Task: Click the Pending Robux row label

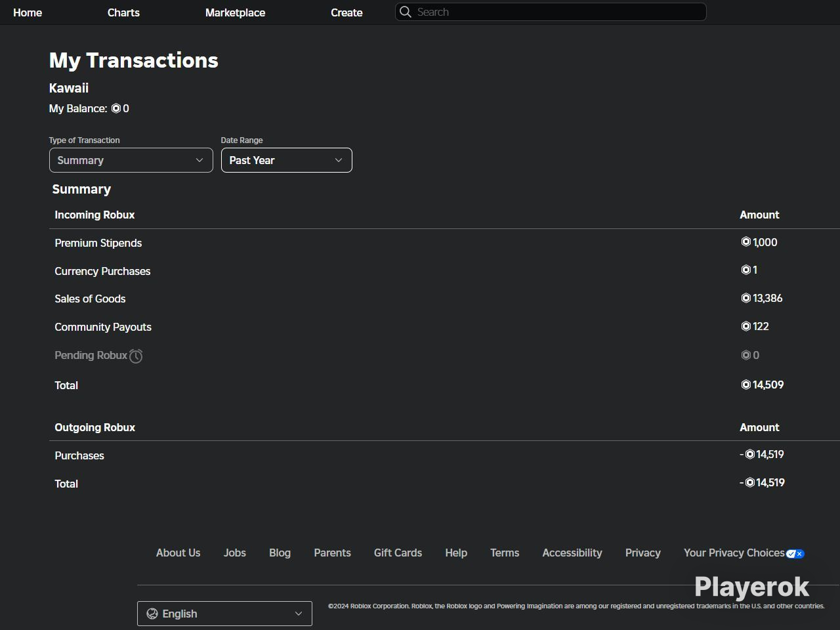Action: click(x=91, y=355)
